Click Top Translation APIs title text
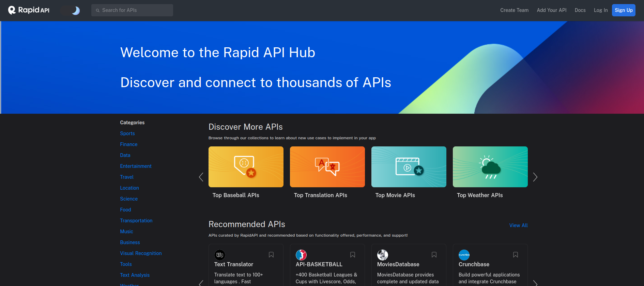 click(x=321, y=195)
